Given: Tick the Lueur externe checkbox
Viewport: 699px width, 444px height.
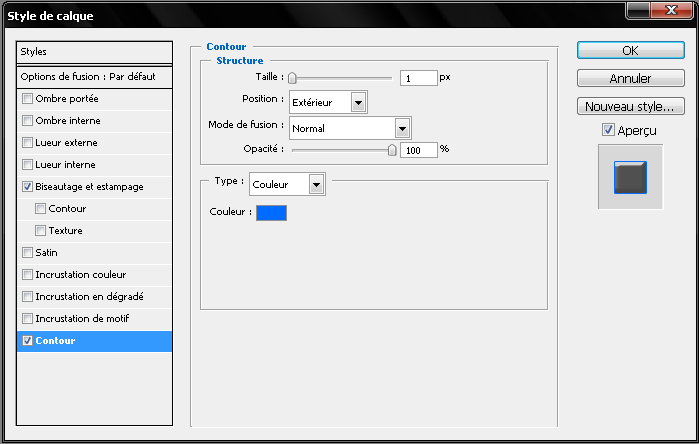Looking at the screenshot, I should (x=27, y=143).
